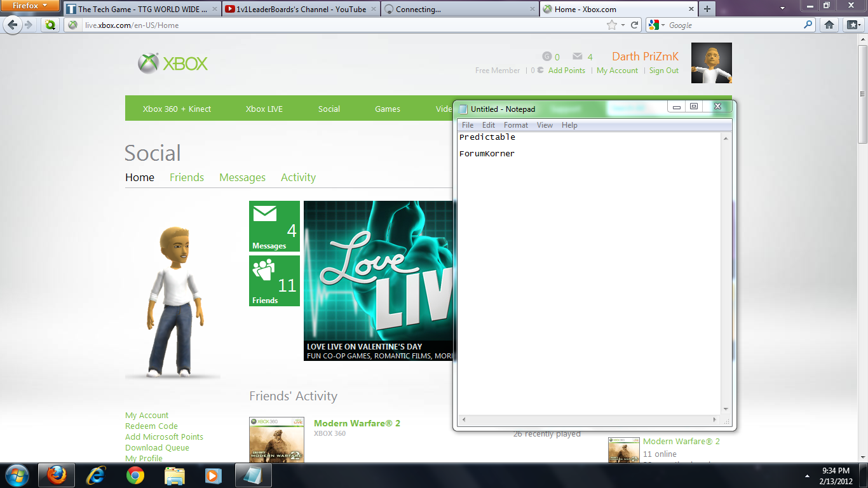Click the URL address field
This screenshot has width=868, height=488.
click(343, 25)
